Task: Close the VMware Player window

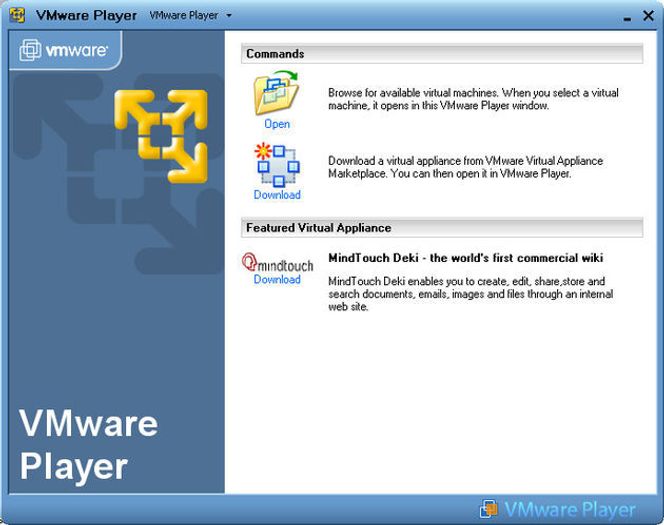Action: pos(648,16)
